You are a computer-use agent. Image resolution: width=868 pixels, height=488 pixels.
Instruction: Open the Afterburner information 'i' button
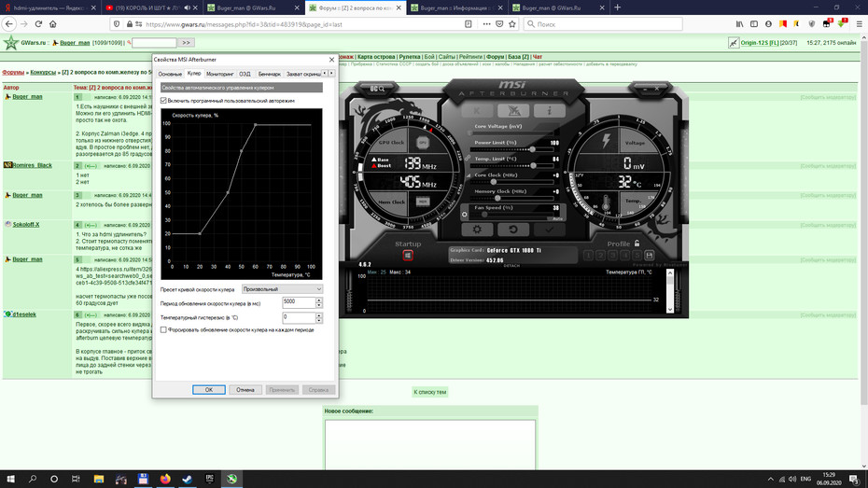click(x=549, y=111)
